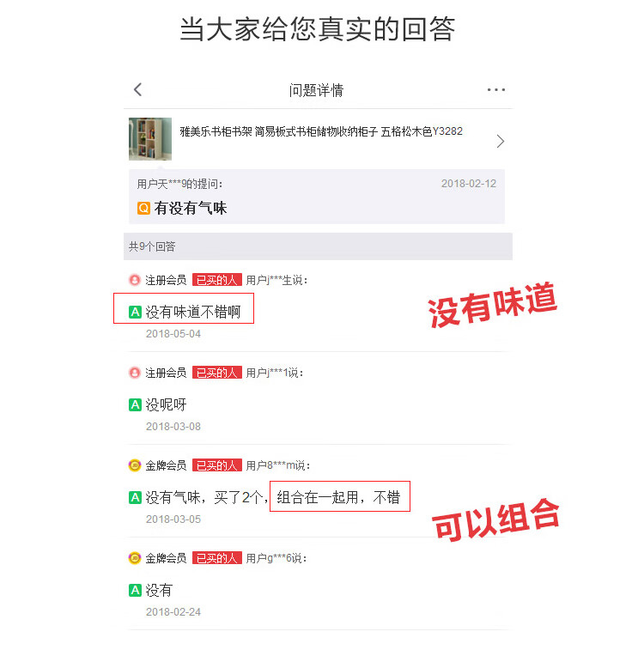The width and height of the screenshot is (644, 662).
Task: Click the orange Q question icon
Action: [x=143, y=208]
